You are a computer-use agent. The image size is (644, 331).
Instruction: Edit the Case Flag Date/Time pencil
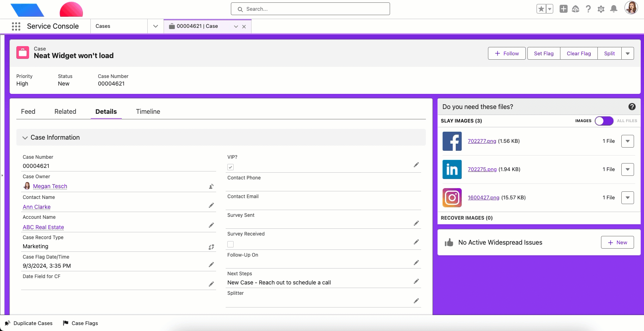coord(211,265)
